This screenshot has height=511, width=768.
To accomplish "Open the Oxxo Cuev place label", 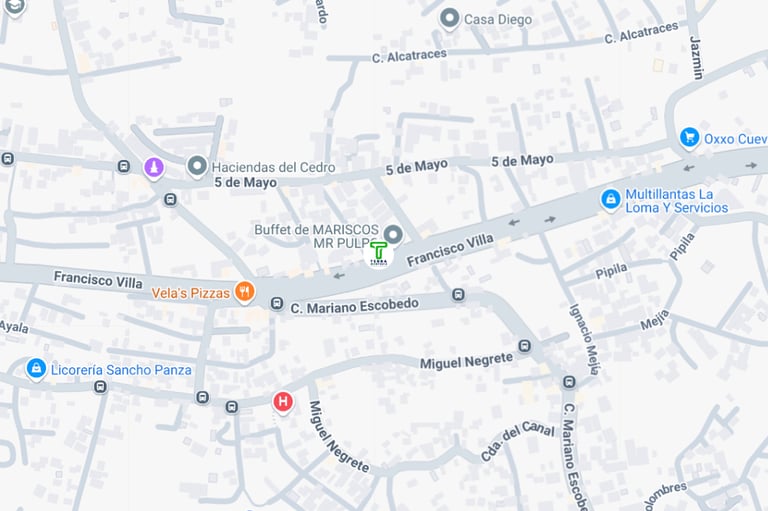I will pos(735,139).
